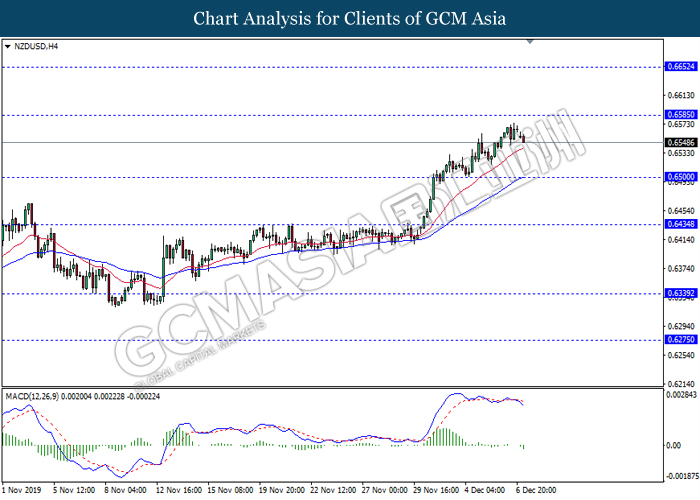Click the chart shift marker triangle at top
Screen dimensions: 700x500
(x=530, y=42)
